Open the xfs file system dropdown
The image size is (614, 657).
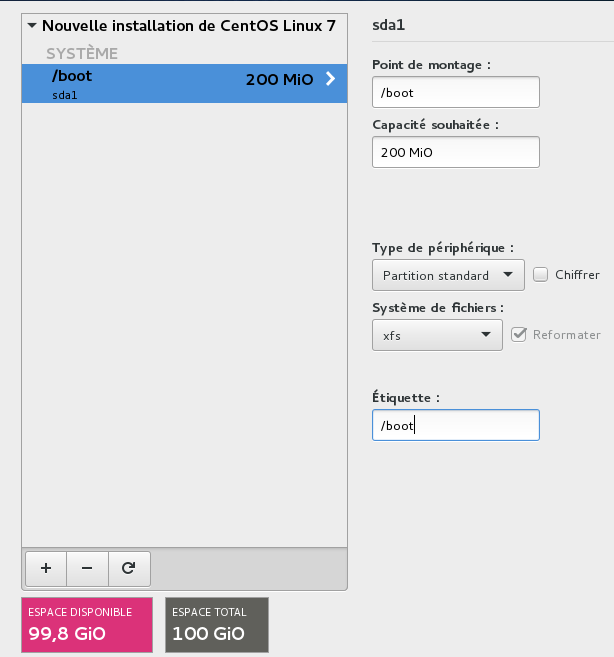point(436,335)
